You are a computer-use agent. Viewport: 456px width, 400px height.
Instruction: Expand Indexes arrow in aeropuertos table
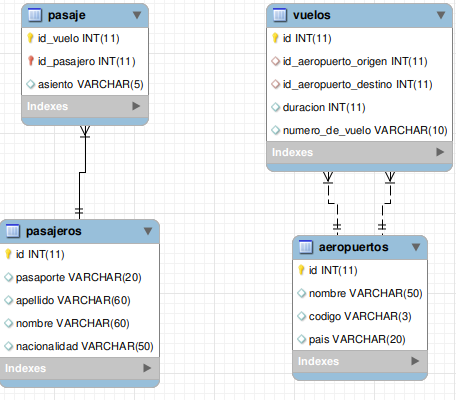[x=415, y=361]
